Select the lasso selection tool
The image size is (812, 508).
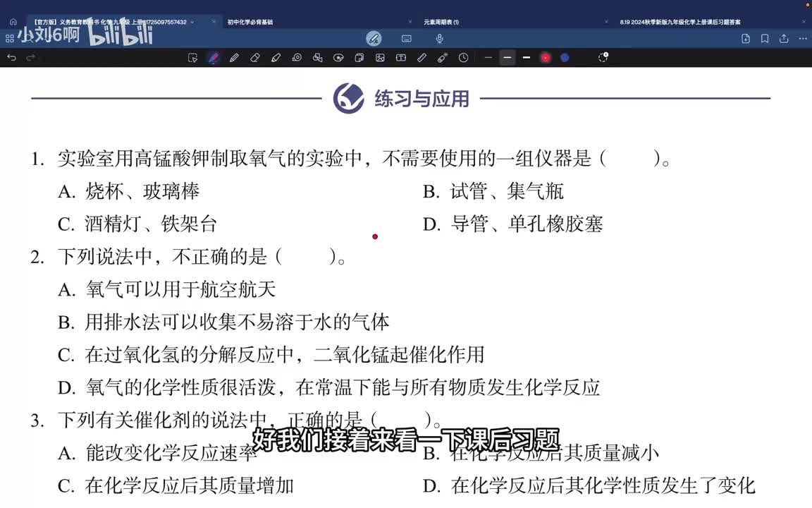192,58
